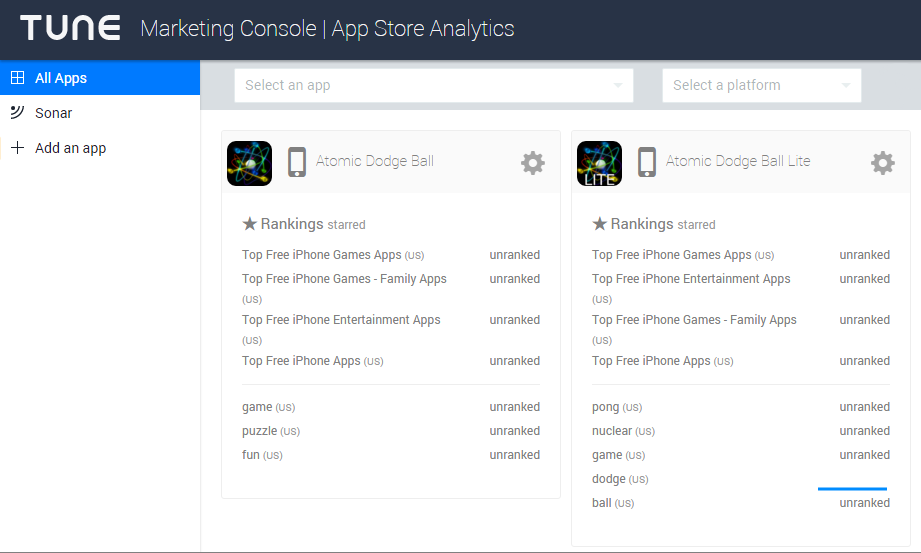The width and height of the screenshot is (921, 553).
Task: Click the Atomic Dodge Ball Lite app thumbnail
Action: point(599,163)
